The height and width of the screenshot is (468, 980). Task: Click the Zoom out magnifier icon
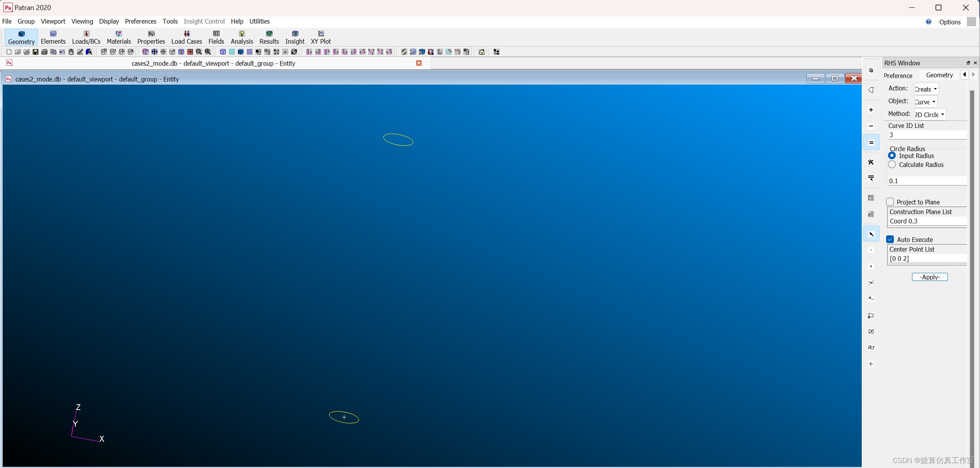click(199, 52)
